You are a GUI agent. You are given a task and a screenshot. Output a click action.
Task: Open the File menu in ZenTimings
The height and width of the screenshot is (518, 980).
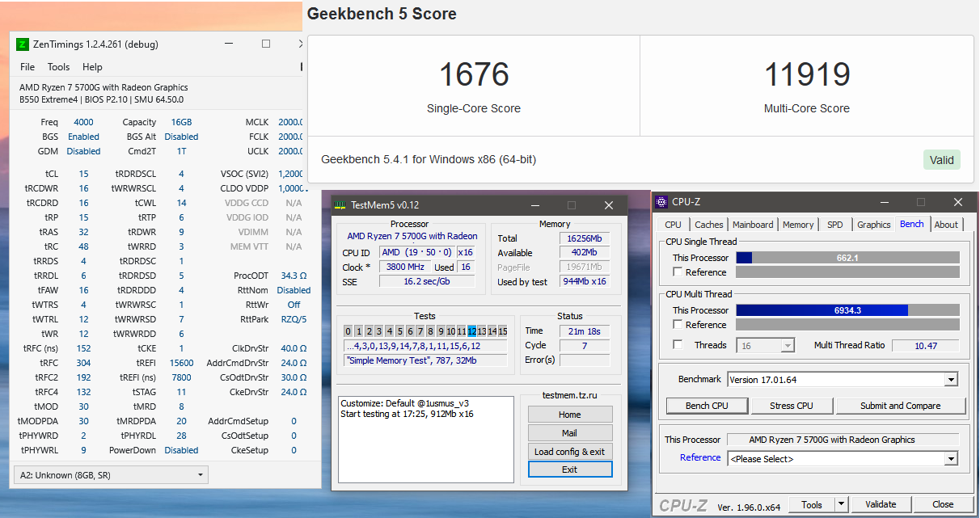(27, 67)
